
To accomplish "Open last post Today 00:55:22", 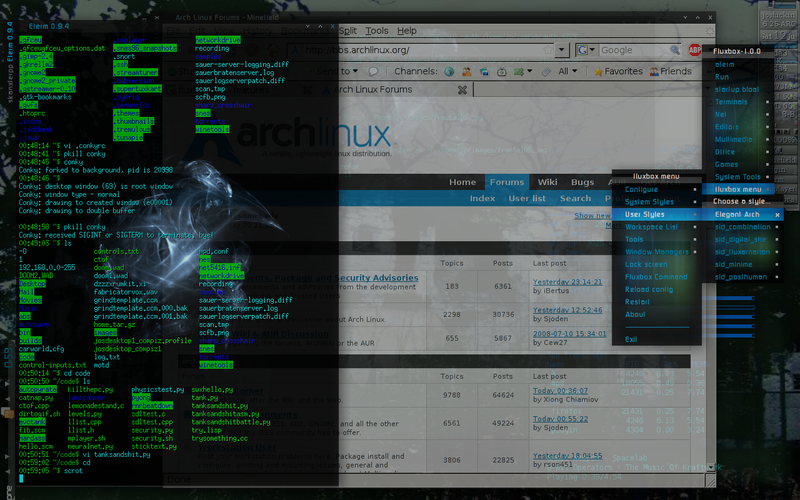I will [560, 419].
